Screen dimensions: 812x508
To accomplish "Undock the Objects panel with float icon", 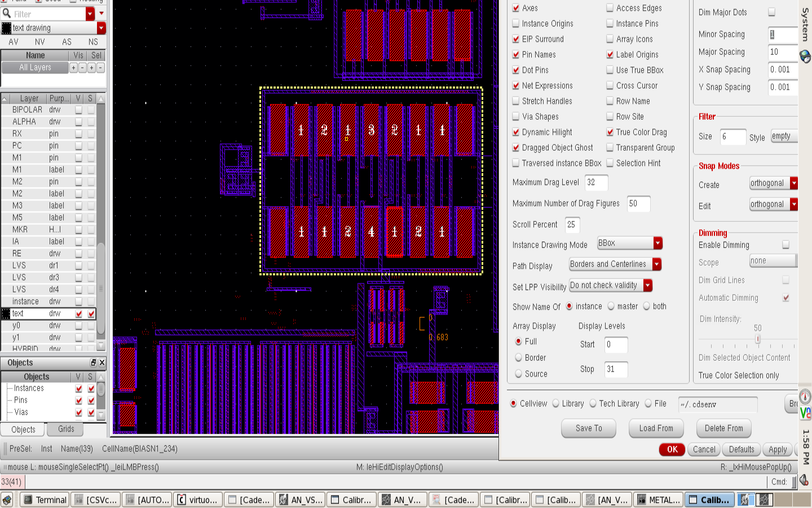I will coord(94,362).
